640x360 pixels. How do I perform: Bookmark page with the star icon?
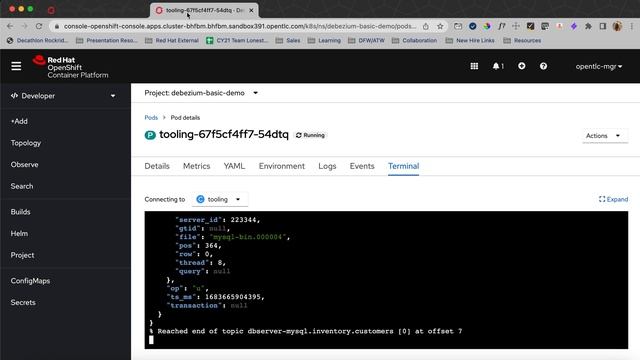tap(440, 26)
